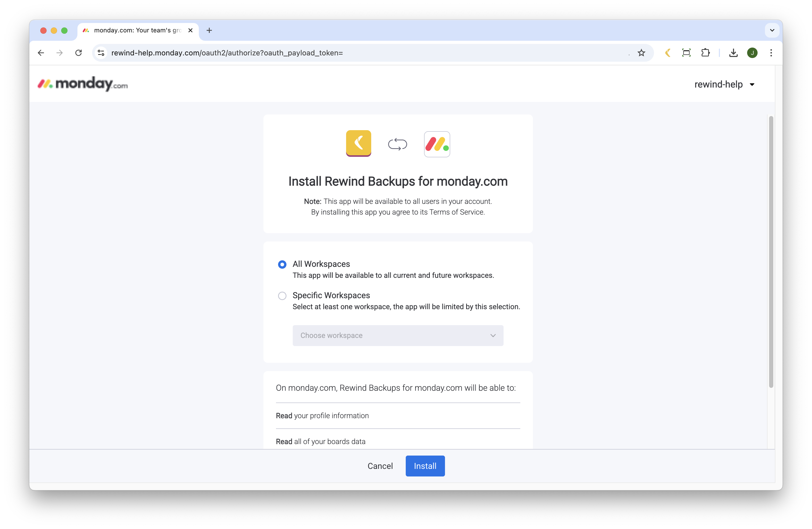Screen dimensions: 812x529
Task: Switch to the monday.com browser tab
Action: click(138, 30)
